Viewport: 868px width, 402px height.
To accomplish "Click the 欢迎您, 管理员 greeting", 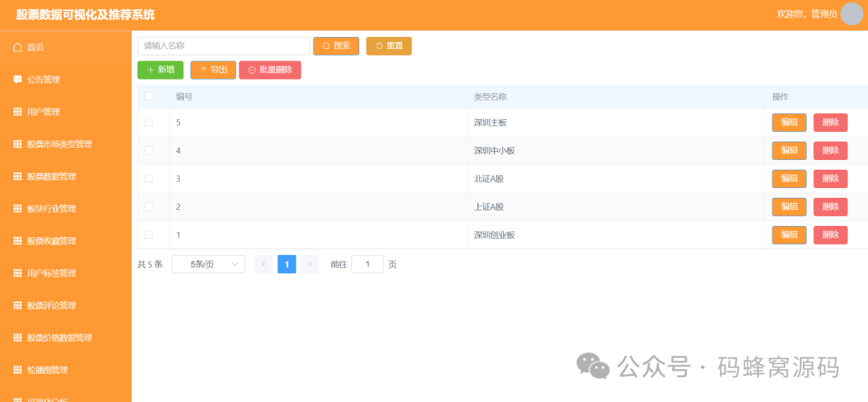I will click(x=807, y=14).
